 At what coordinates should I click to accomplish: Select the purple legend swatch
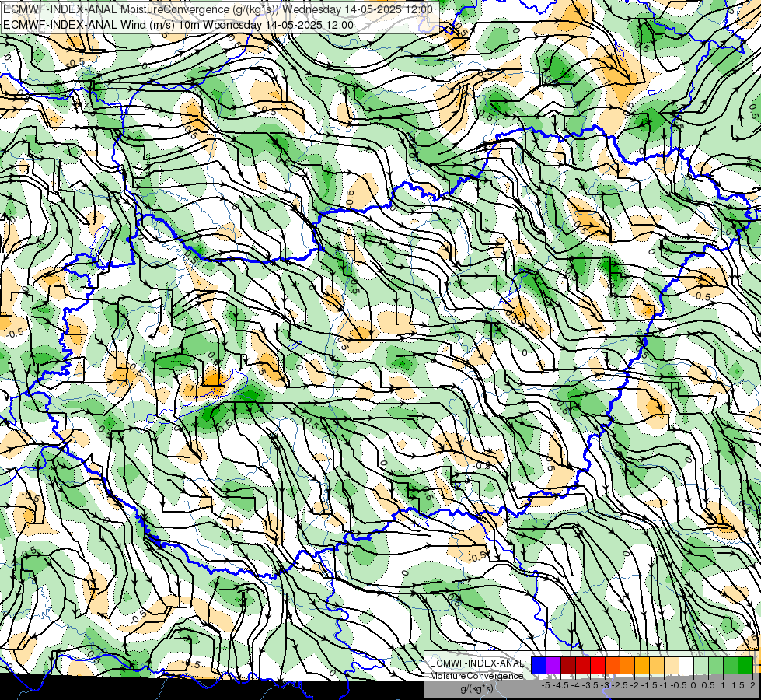[x=553, y=666]
